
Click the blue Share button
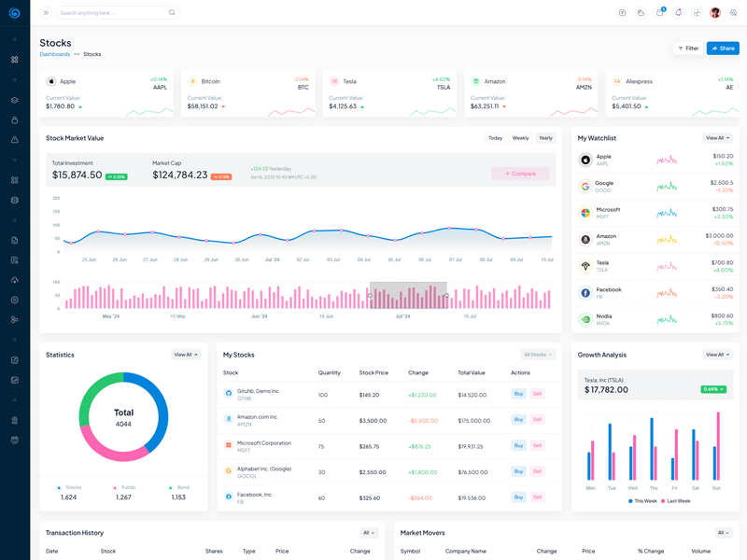723,49
